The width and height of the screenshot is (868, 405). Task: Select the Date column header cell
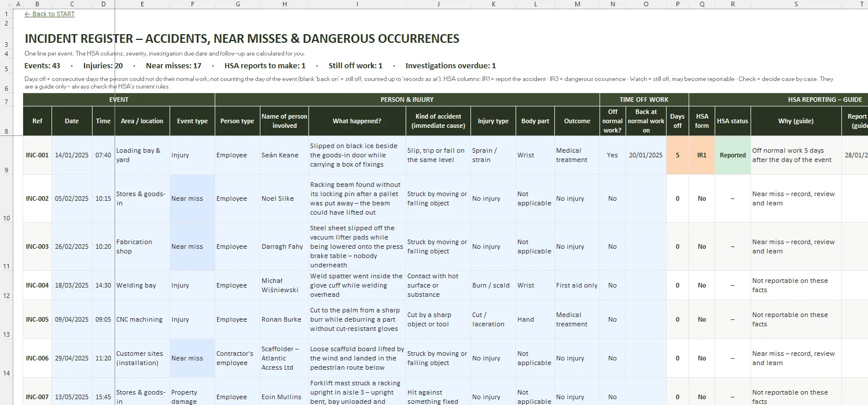72,121
